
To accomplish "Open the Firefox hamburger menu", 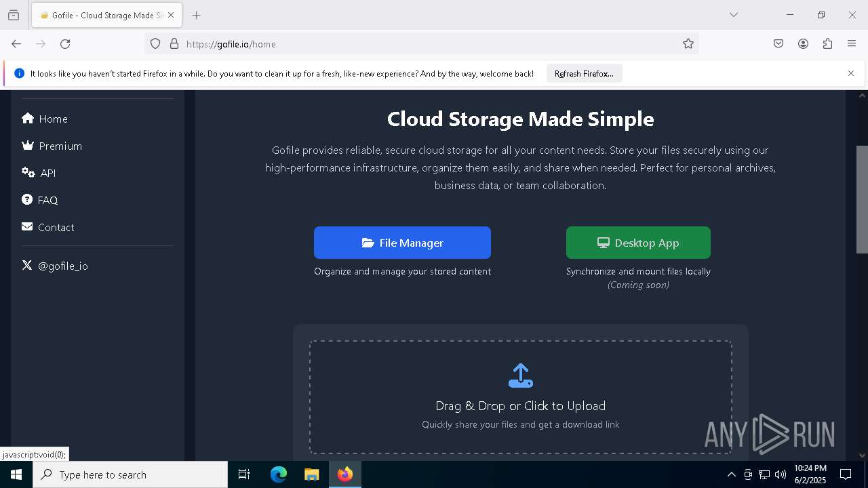I will coord(852,43).
